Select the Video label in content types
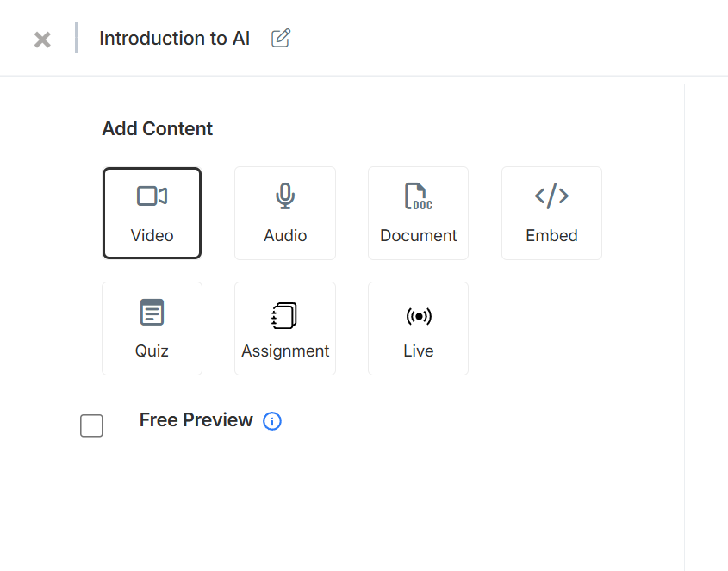This screenshot has height=571, width=728. pos(152,235)
